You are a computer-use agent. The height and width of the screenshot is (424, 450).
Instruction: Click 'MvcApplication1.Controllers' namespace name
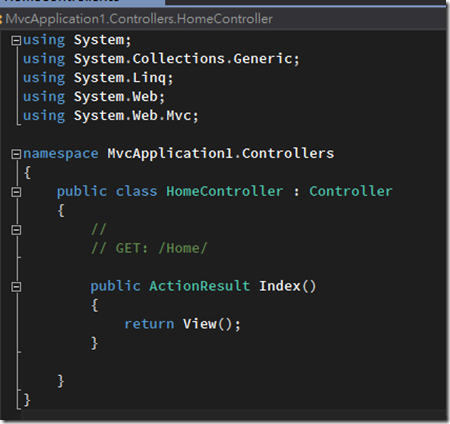[220, 154]
